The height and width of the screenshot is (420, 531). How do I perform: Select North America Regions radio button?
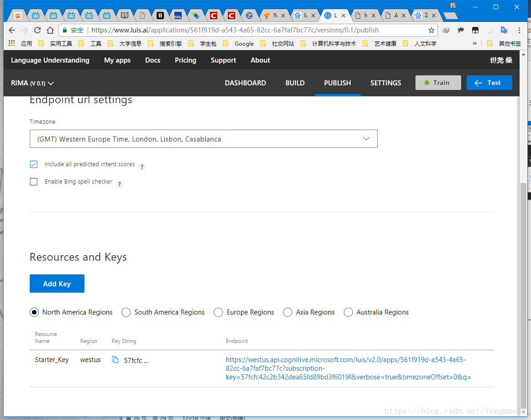point(34,312)
